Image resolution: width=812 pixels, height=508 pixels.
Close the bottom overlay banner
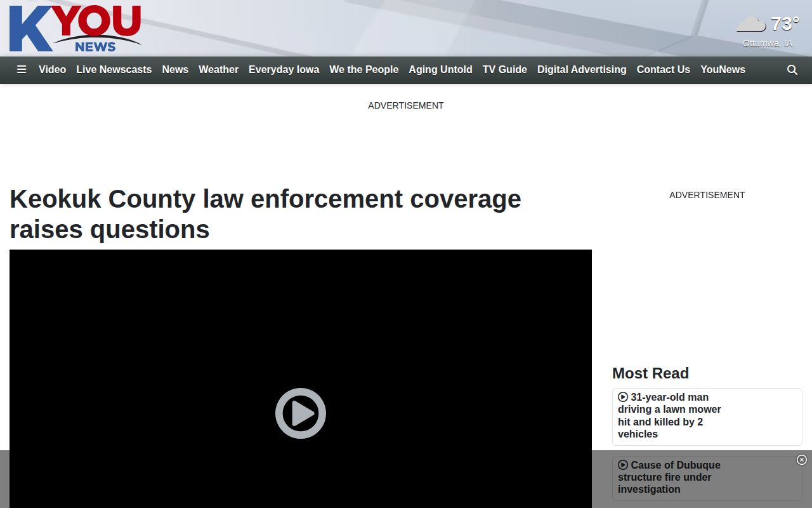(x=802, y=460)
